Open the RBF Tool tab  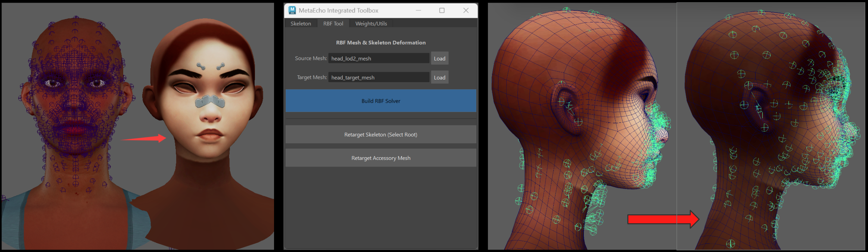point(333,24)
